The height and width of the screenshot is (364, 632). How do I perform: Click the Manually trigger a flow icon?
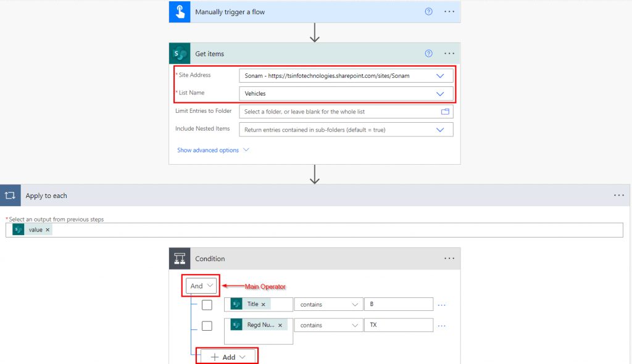point(180,12)
